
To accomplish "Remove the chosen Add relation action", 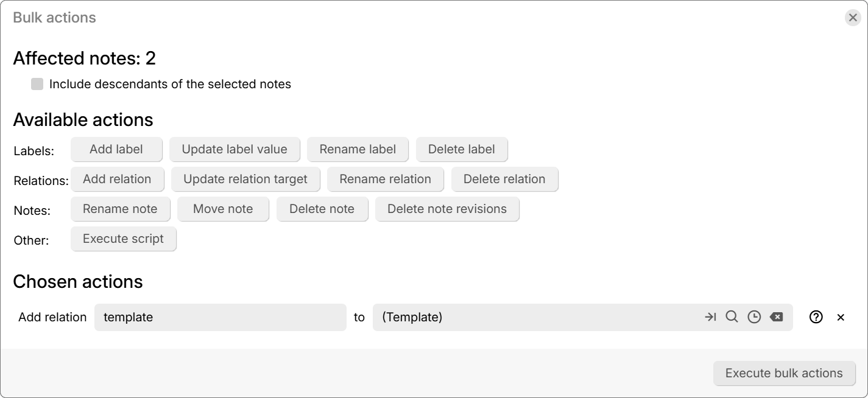I will pyautogui.click(x=841, y=317).
